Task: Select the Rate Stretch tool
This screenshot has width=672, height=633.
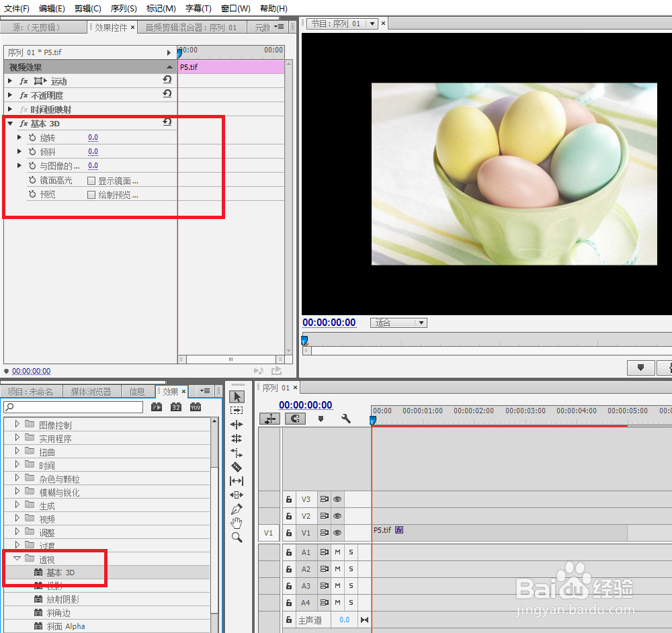Action: pyautogui.click(x=237, y=452)
